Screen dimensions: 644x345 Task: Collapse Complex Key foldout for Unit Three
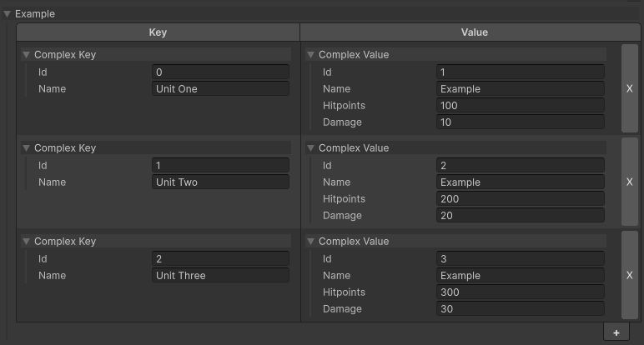click(x=27, y=242)
